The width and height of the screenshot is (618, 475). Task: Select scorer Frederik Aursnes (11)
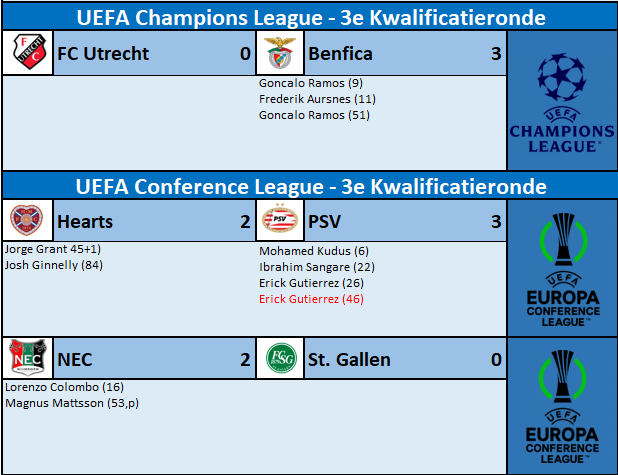[x=317, y=100]
